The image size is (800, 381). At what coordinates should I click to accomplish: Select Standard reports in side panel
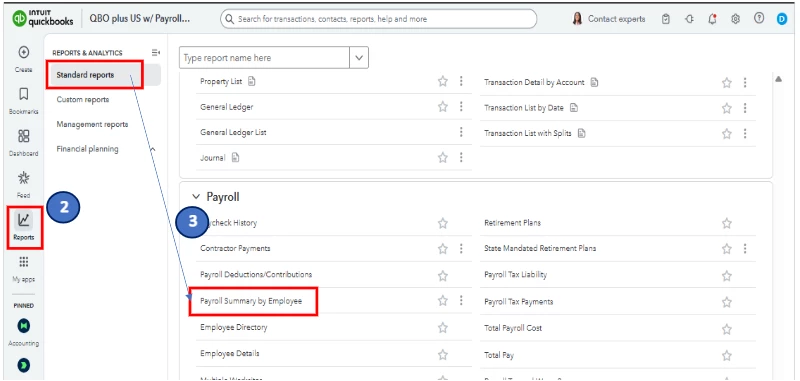click(x=85, y=75)
